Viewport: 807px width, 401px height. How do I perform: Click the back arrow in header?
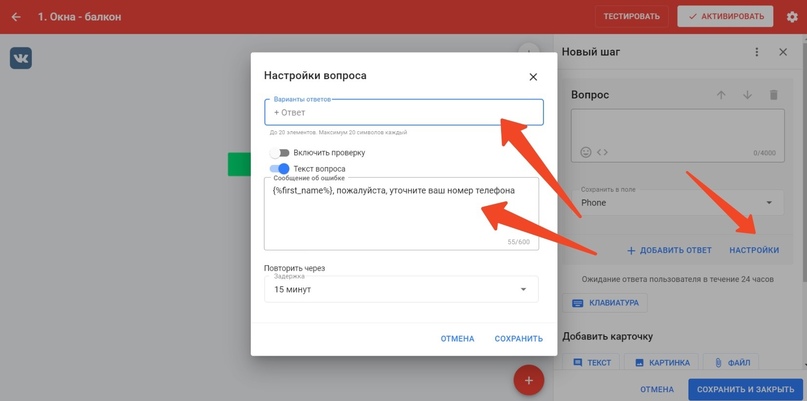16,17
